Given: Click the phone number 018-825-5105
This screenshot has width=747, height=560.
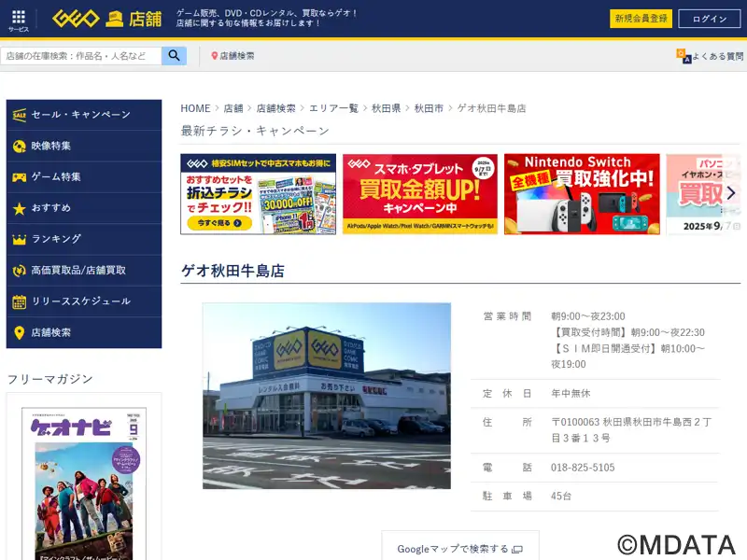Looking at the screenshot, I should [583, 468].
